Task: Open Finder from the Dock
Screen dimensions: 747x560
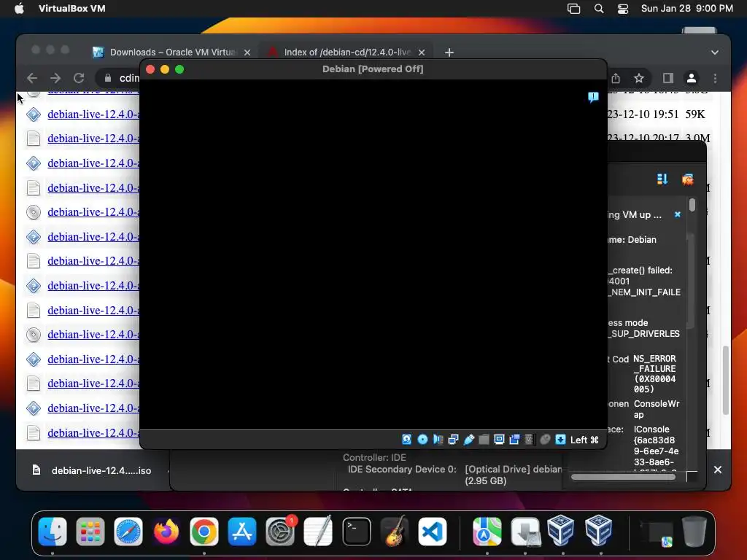Action: [53, 532]
